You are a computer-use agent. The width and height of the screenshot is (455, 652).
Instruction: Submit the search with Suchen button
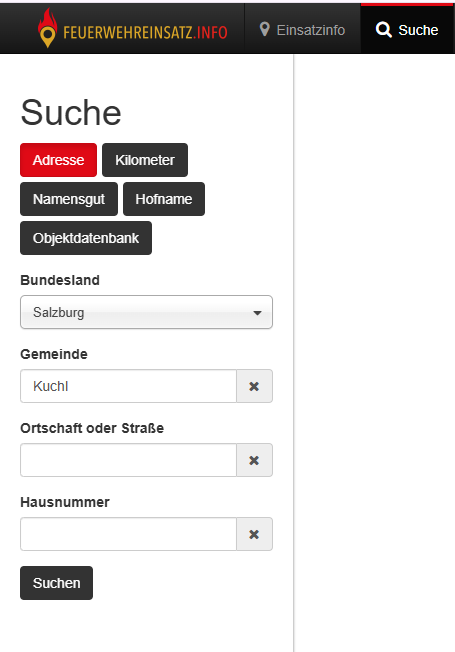pyautogui.click(x=57, y=583)
